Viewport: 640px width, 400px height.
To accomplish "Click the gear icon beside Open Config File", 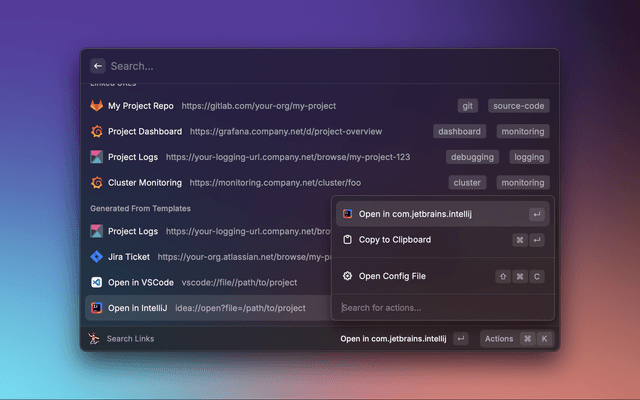I will 347,276.
